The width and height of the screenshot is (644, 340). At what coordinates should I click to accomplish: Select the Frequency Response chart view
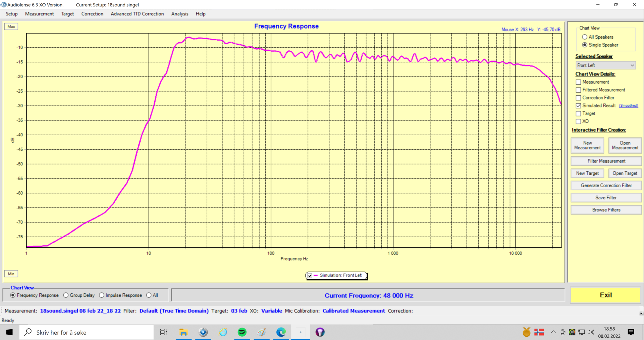pos(13,295)
